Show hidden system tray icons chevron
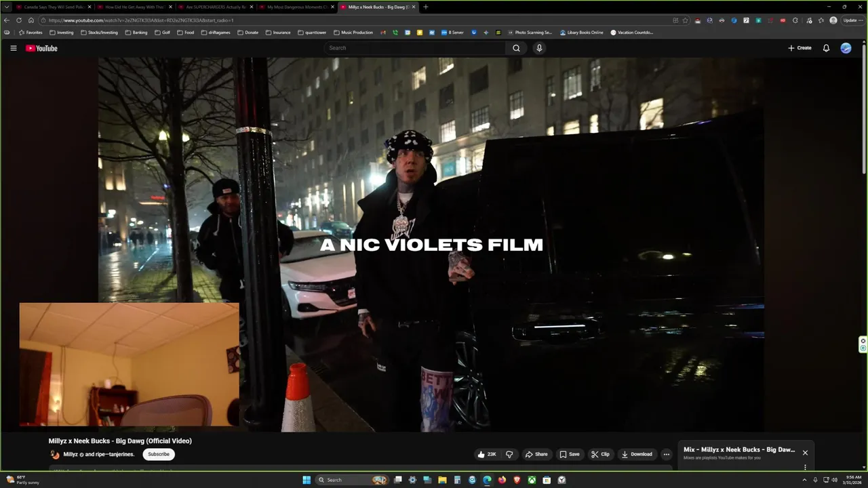This screenshot has height=488, width=868. [805, 480]
